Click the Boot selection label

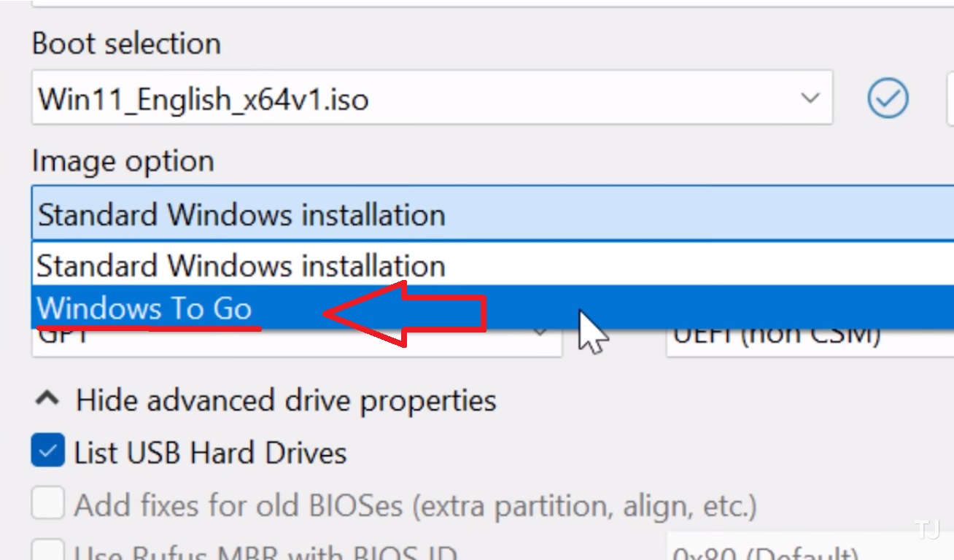coord(126,44)
